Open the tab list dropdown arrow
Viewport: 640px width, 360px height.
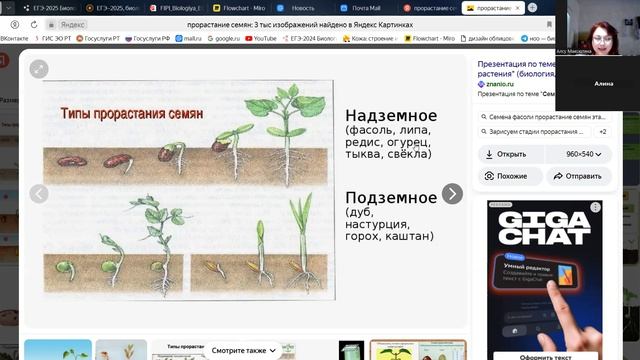pyautogui.click(x=8, y=8)
